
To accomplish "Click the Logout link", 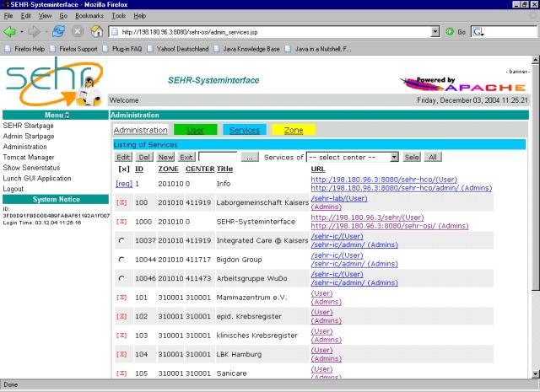I will 13,189.
